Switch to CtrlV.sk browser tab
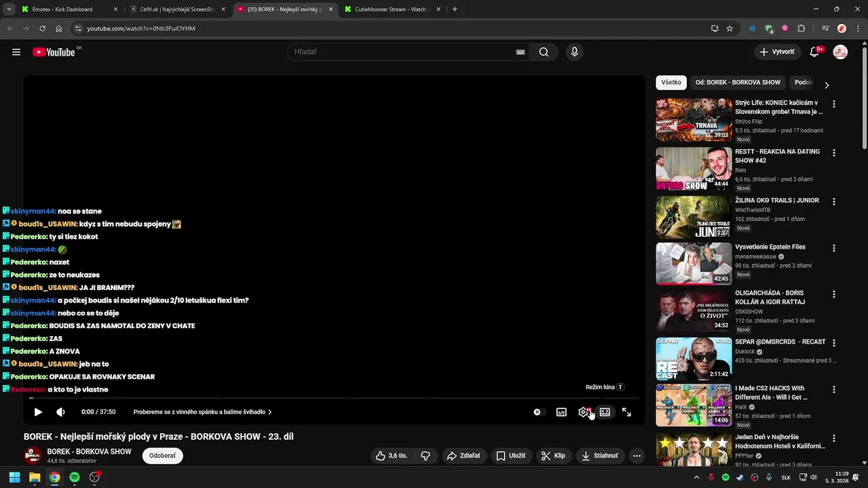868x488 pixels. click(176, 9)
